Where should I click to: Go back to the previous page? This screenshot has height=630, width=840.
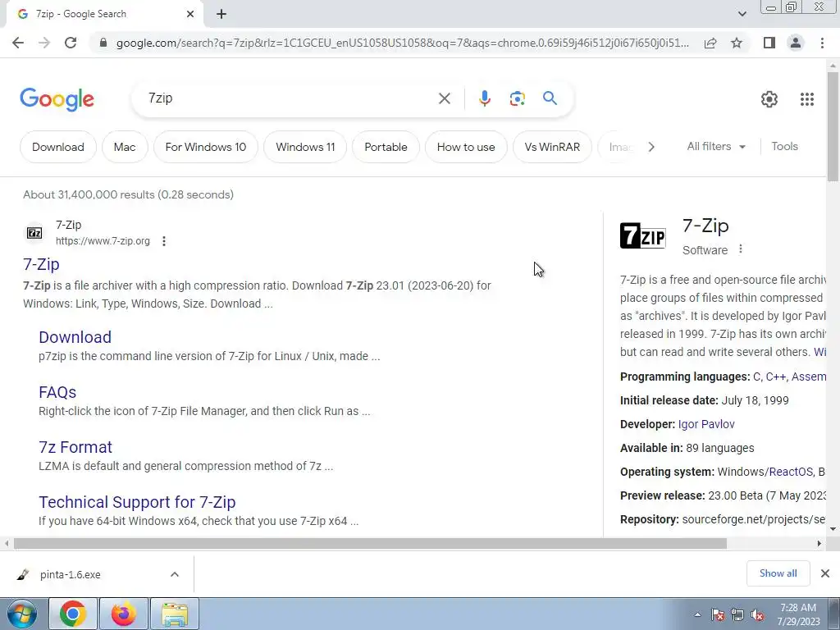coord(18,43)
